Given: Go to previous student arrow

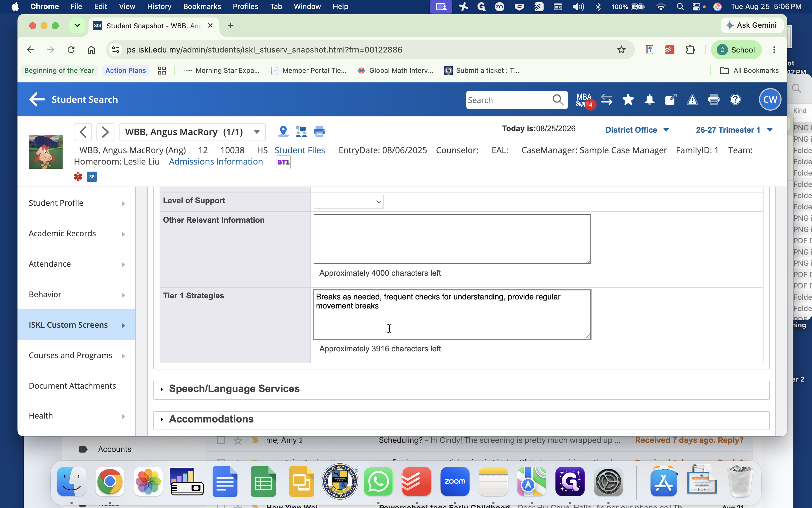Looking at the screenshot, I should (x=83, y=132).
